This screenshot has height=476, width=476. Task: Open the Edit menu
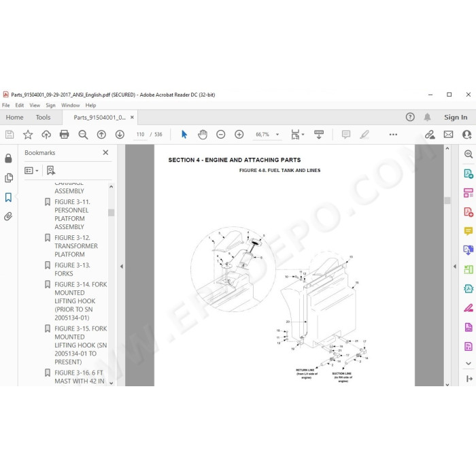coord(20,105)
